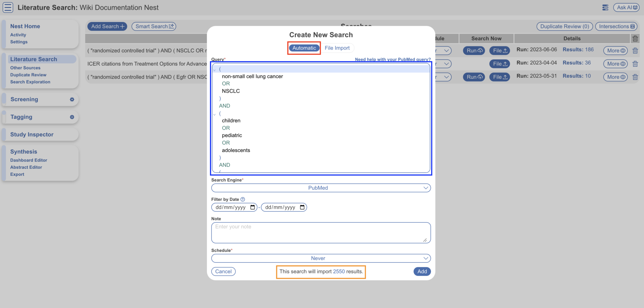Screen dimensions: 644x308
Task: Open the Screening settings gear
Action: (72, 99)
